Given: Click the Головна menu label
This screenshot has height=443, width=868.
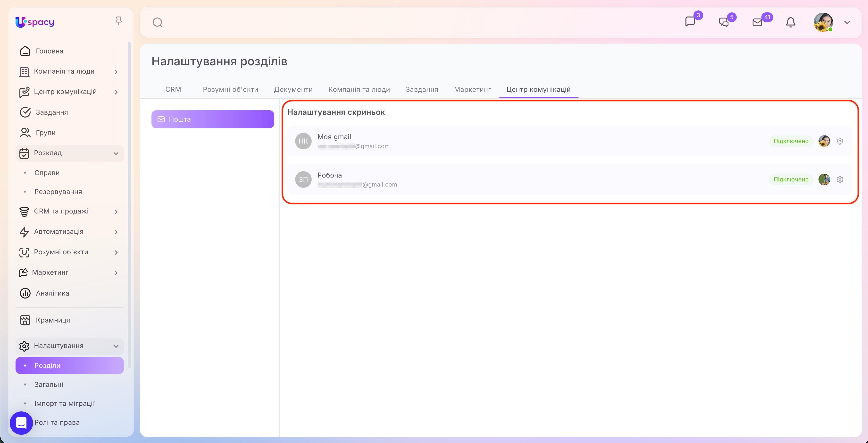Looking at the screenshot, I should tap(50, 51).
